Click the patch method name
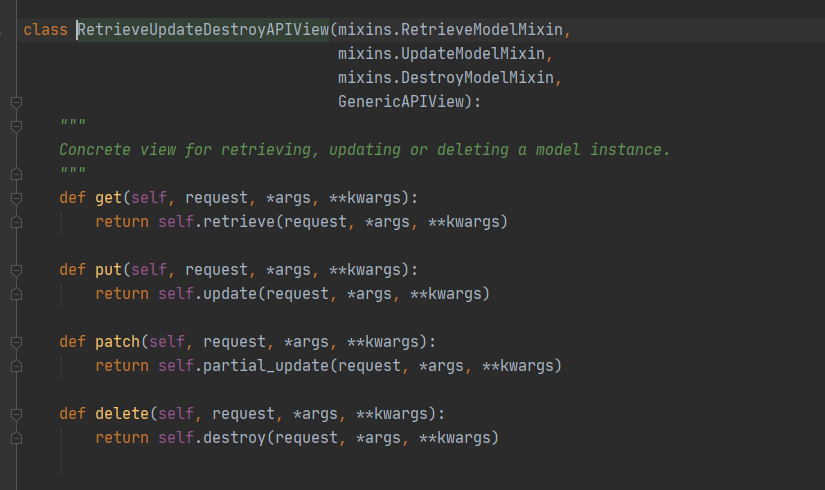825x490 pixels. pyautogui.click(x=117, y=342)
